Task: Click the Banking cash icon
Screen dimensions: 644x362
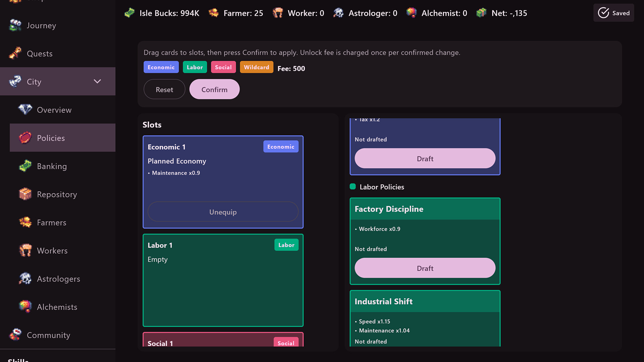Action: 25,166
